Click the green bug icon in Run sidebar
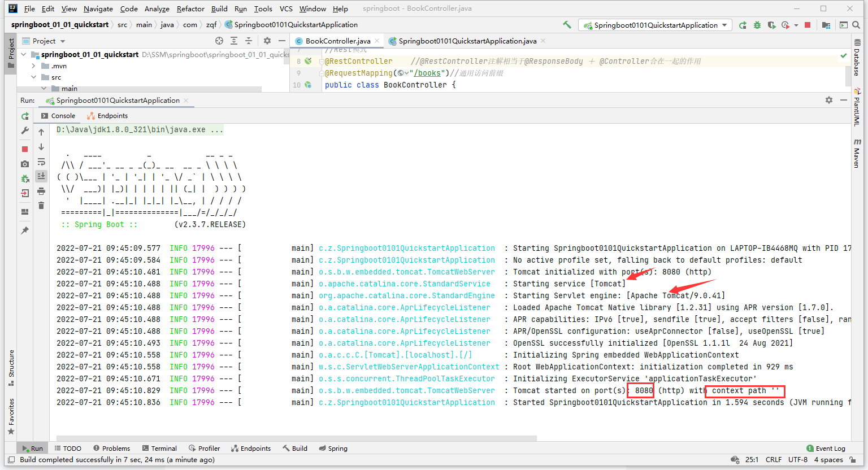868x470 pixels. [x=25, y=179]
